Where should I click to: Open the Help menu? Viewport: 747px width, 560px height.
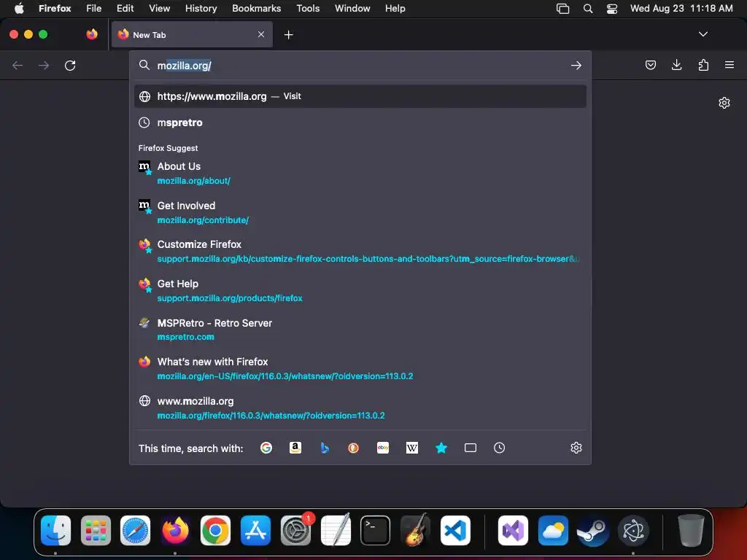coord(395,9)
